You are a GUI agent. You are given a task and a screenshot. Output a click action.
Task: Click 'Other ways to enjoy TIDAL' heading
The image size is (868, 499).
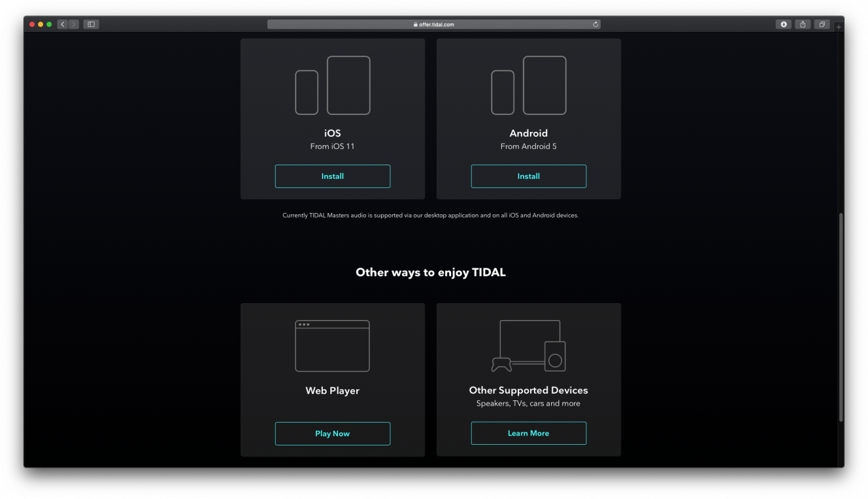[x=431, y=272]
